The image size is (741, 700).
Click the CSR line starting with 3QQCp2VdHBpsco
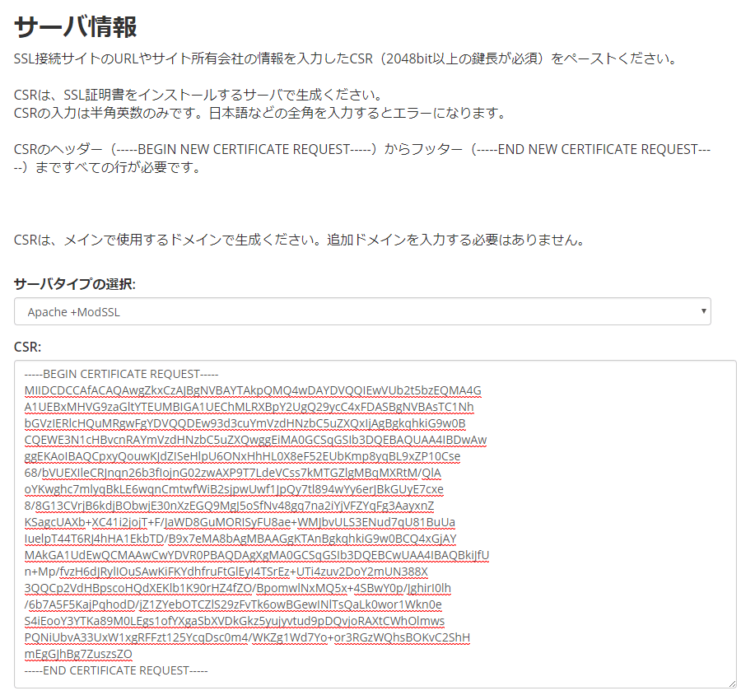point(238,589)
